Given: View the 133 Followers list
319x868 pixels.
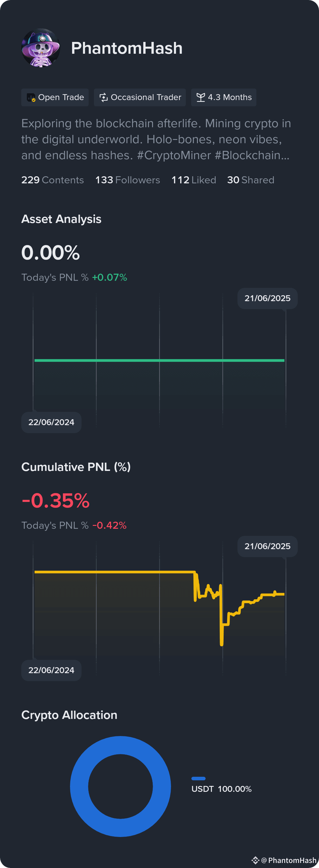Looking at the screenshot, I should point(128,180).
